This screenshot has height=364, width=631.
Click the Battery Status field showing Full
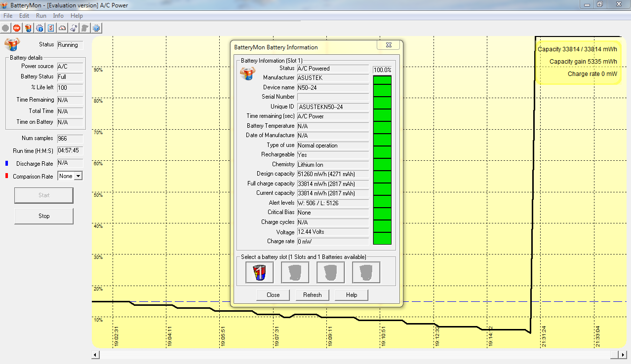[x=70, y=77]
